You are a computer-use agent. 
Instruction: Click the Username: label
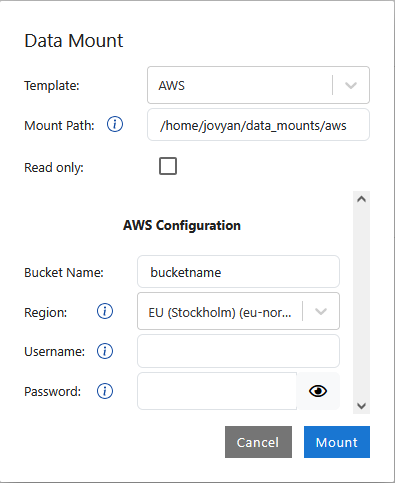54,352
